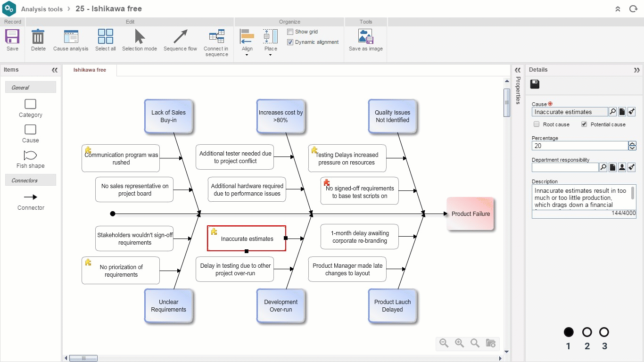Viewport: 644px width, 362px height.
Task: Select Lack of Sales Buy-in category
Action: click(168, 116)
